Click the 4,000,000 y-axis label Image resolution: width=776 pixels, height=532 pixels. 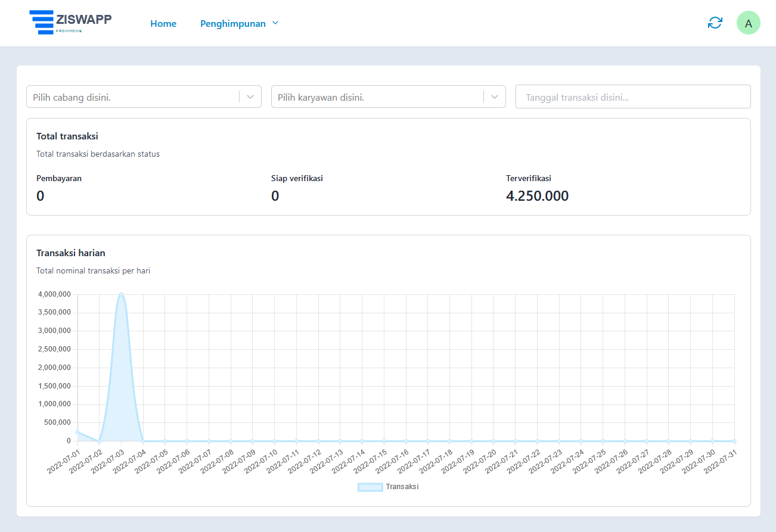click(x=54, y=294)
